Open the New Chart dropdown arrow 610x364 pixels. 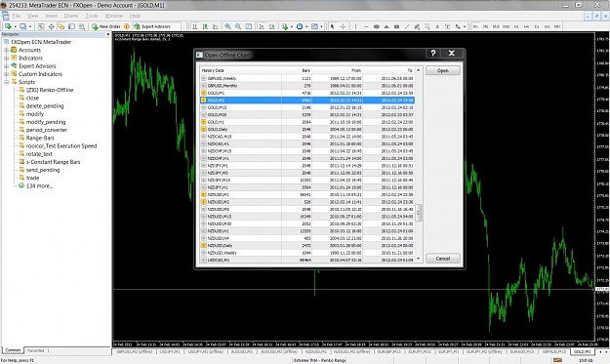click(x=15, y=26)
